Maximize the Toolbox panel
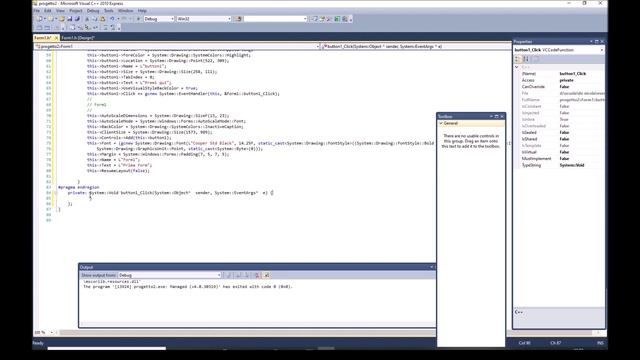The width and height of the screenshot is (640, 360). pyautogui.click(x=496, y=116)
